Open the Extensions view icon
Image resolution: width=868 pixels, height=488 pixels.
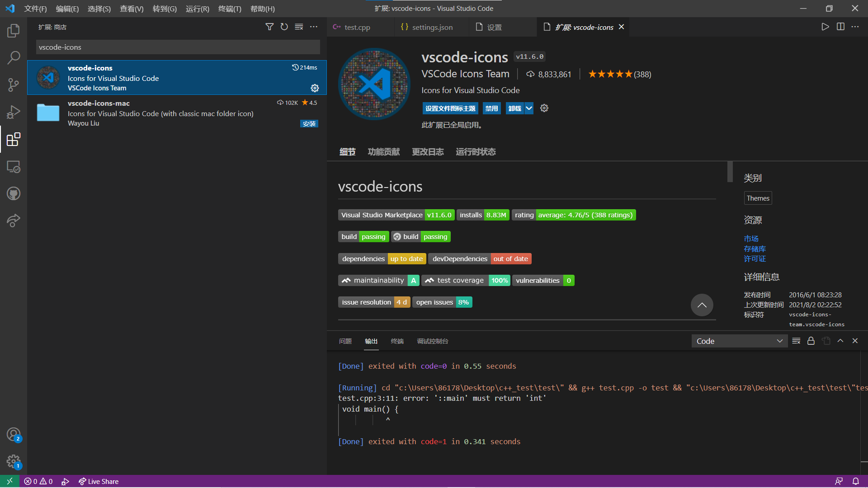tap(14, 139)
